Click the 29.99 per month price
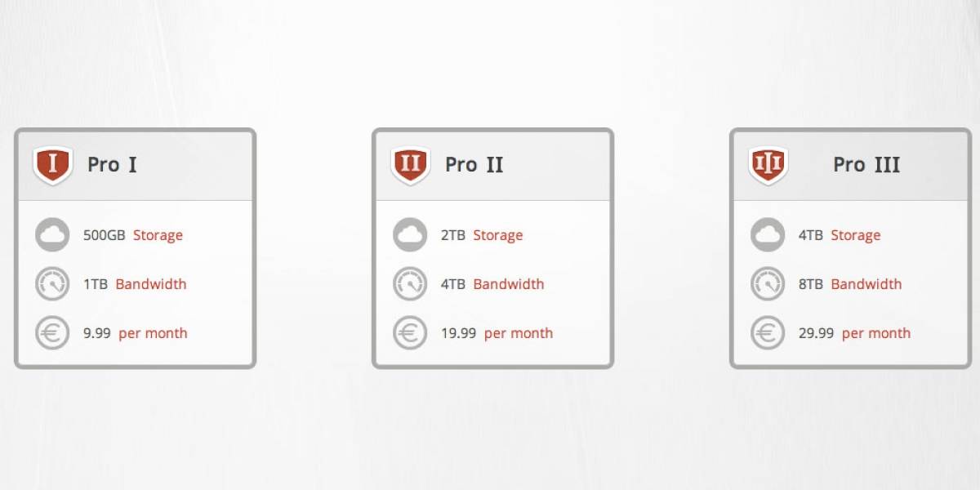Screen dimensions: 980x490 coord(854,333)
